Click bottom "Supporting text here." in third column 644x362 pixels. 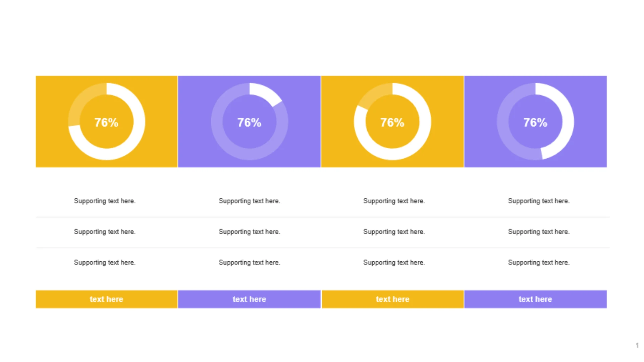394,262
